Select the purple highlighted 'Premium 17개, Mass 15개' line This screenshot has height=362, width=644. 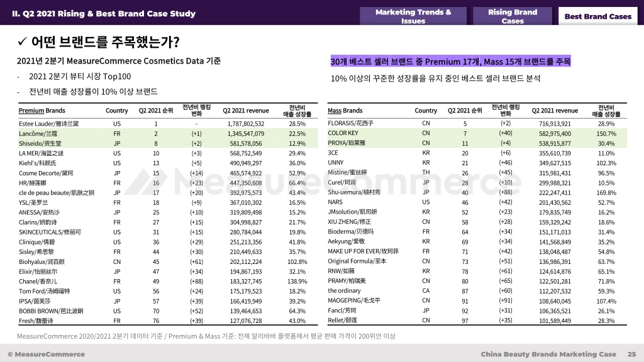[x=450, y=62]
